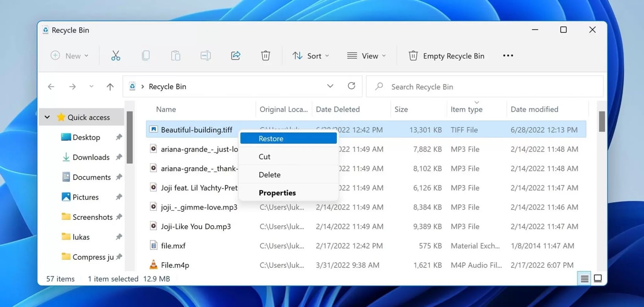Image resolution: width=644 pixels, height=307 pixels.
Task: Open the Sort dropdown menu
Action: coord(311,56)
